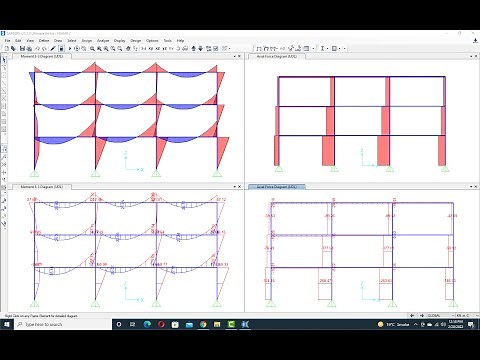Toggle the Lock/Unlock model icon
The width and height of the screenshot is (480, 360).
tap(61, 48)
